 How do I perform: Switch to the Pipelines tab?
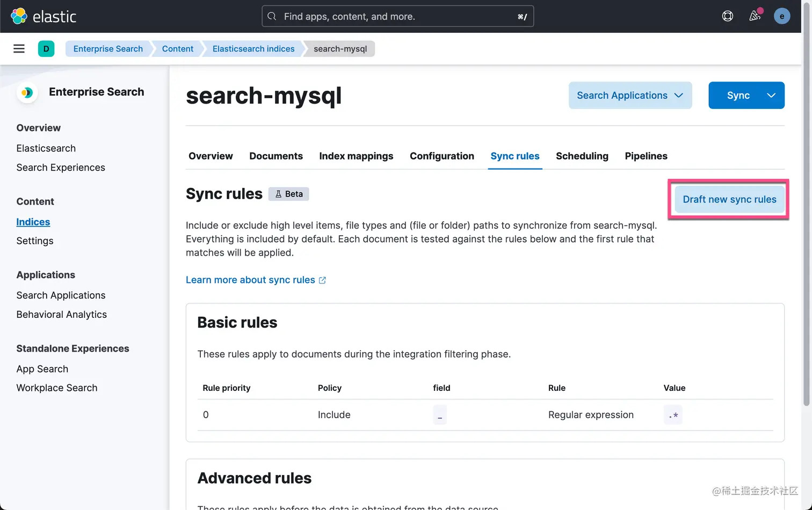tap(646, 156)
